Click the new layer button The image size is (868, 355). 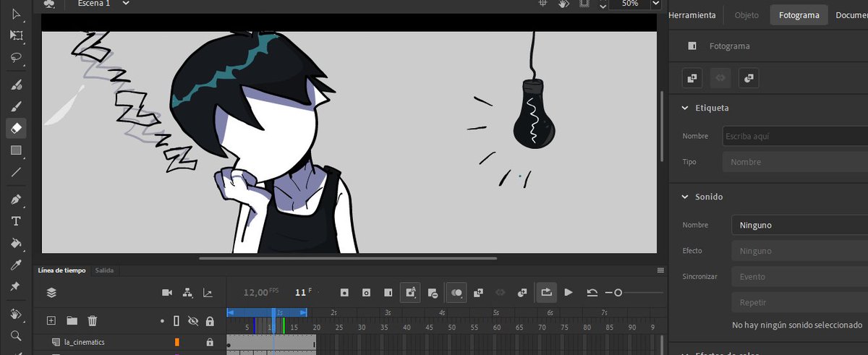[51, 320]
